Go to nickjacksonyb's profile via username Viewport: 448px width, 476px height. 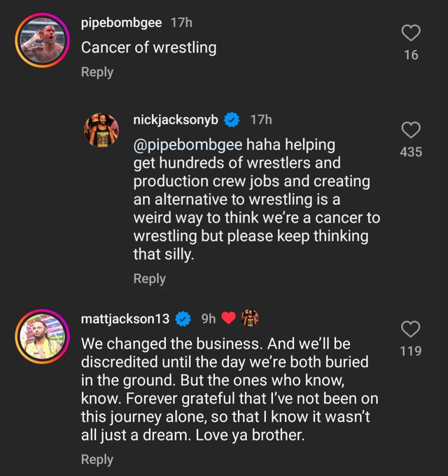point(175,120)
